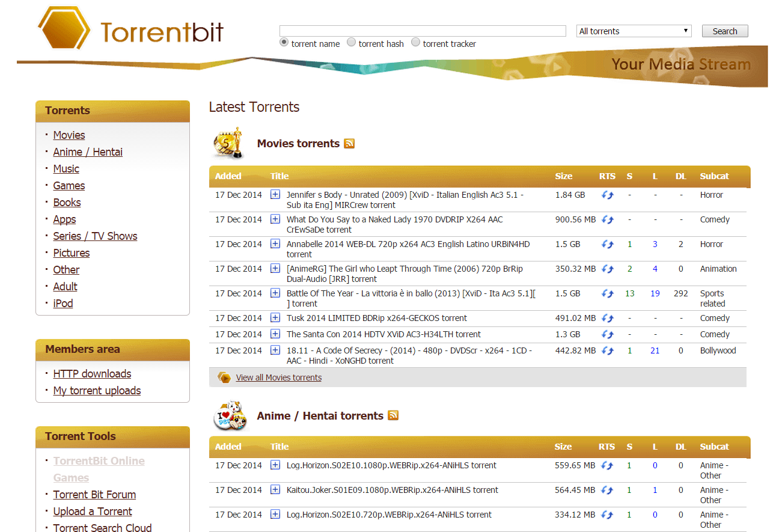This screenshot has width=782, height=532.
Task: Expand details for Kaitou.Joker S01E09 torrent
Action: click(275, 489)
